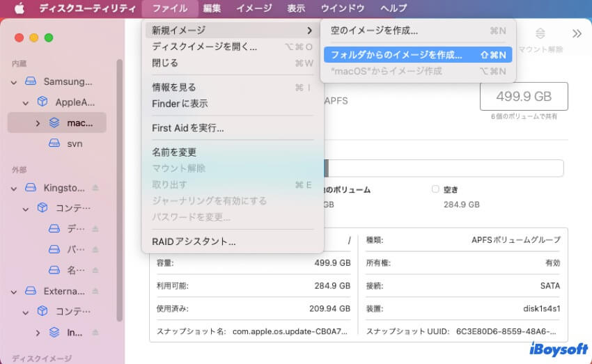This screenshot has height=364, width=592.
Task: Click the 499.9 GB capacity box
Action: pyautogui.click(x=524, y=96)
